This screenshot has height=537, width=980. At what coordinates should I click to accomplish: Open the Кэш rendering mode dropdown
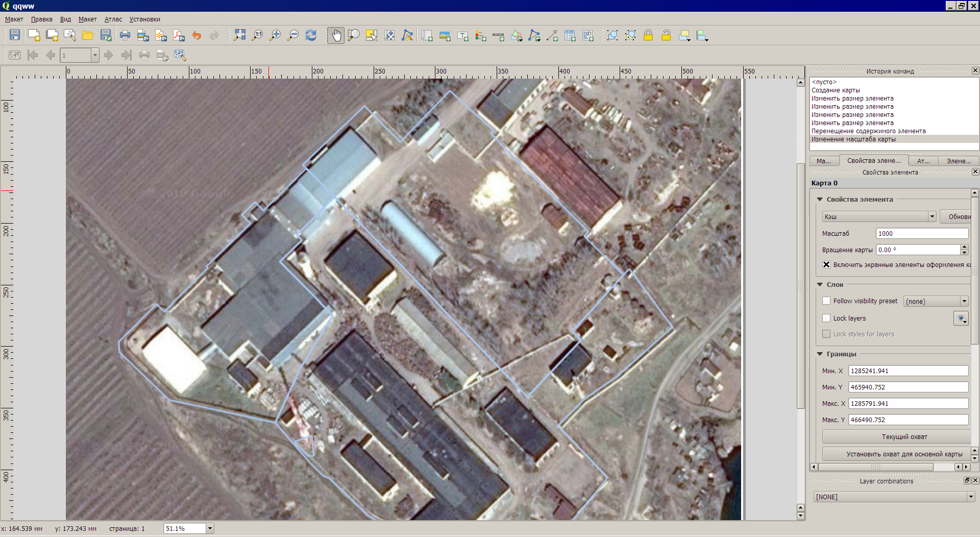coord(932,216)
